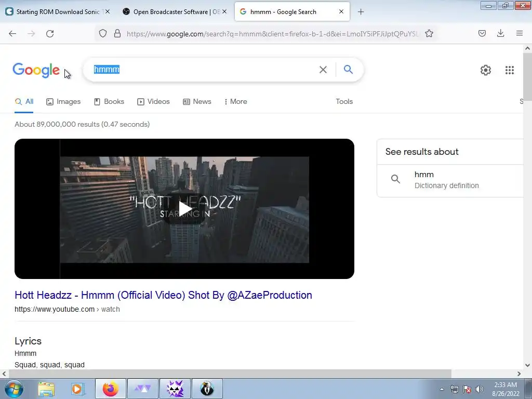Image resolution: width=532 pixels, height=399 pixels.
Task: Click the Firefox taskbar button
Action: 111,389
